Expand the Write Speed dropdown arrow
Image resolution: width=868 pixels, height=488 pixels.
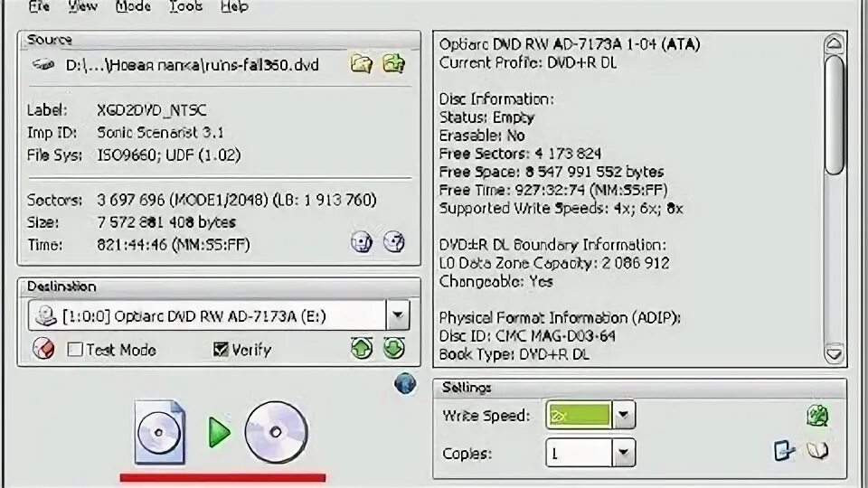click(623, 415)
